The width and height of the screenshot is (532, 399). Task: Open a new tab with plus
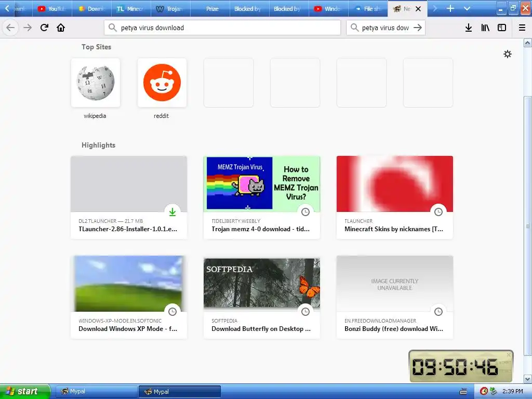tap(450, 8)
